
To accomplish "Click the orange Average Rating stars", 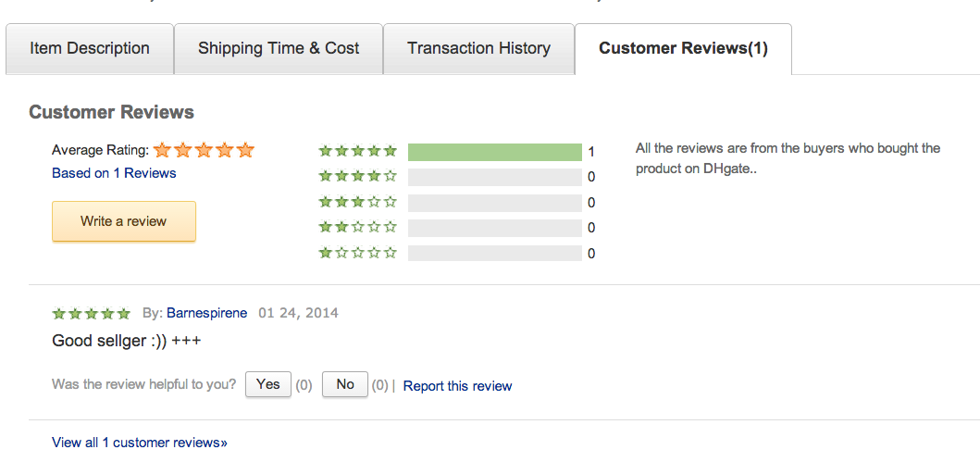I will click(x=204, y=150).
